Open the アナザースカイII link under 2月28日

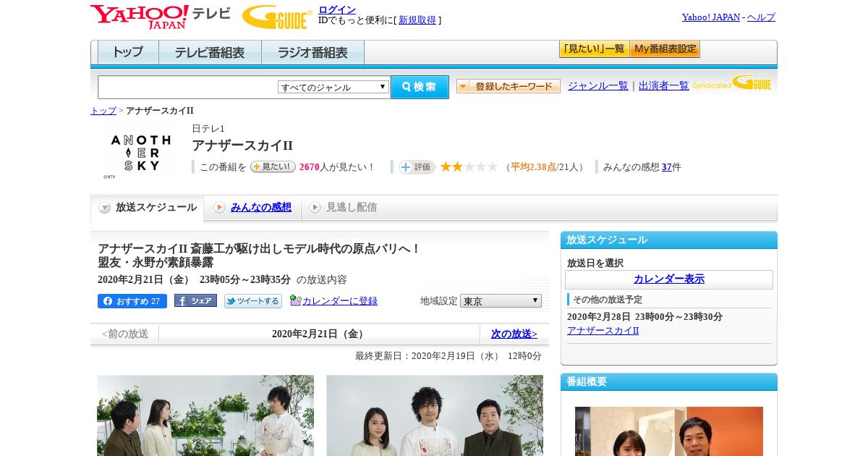point(603,331)
